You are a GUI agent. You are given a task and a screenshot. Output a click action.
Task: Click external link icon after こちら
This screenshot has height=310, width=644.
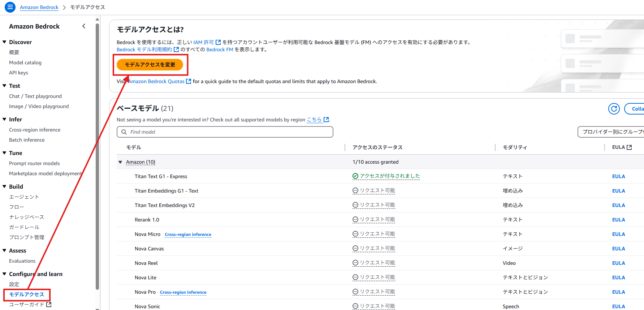tap(326, 120)
